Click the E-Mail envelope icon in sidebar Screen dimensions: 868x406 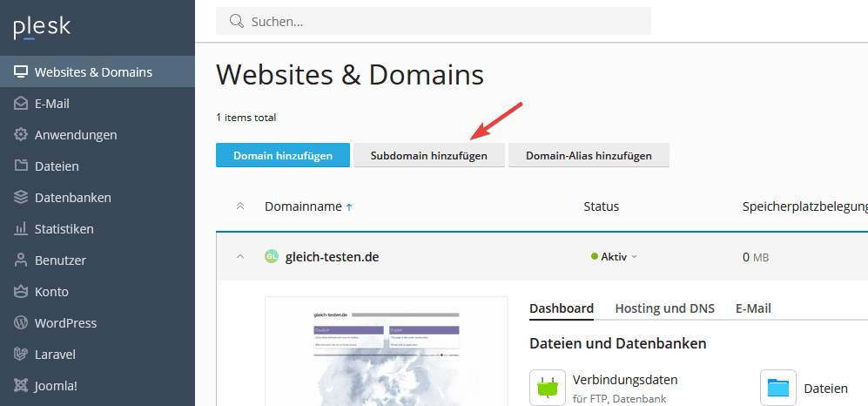tap(21, 104)
